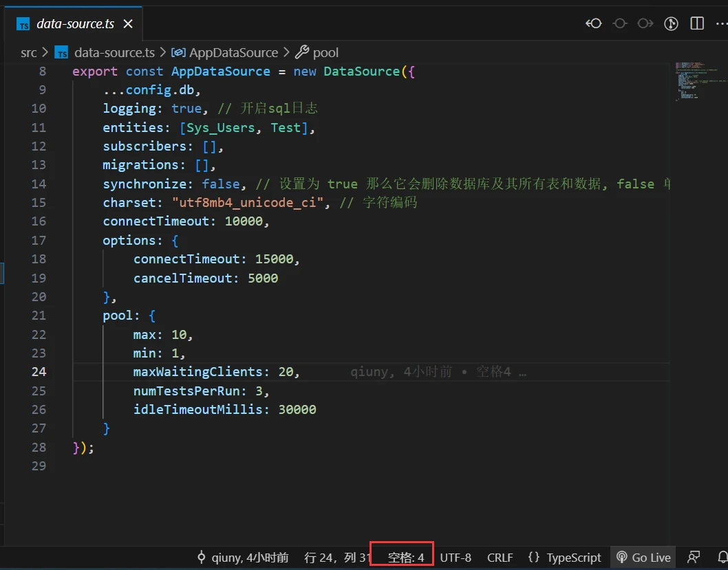Click line number 17 in gutter
This screenshot has width=728, height=570.
[x=39, y=240]
